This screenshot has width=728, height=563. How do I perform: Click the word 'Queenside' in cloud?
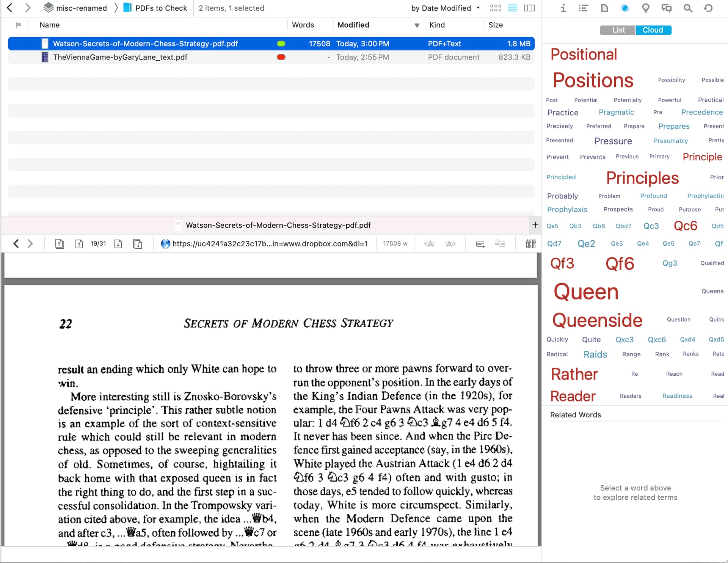click(x=597, y=320)
